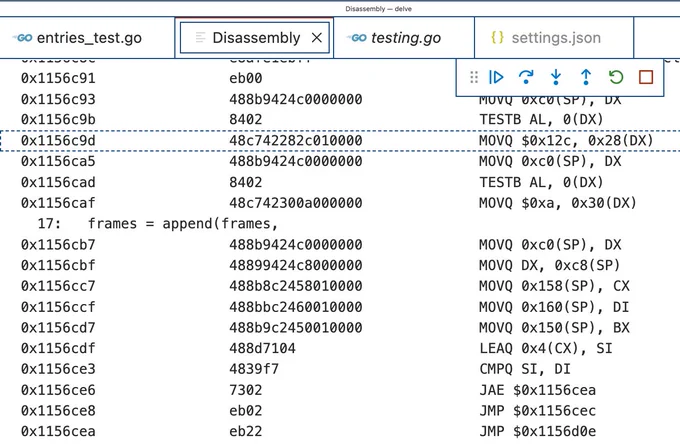Screen dimensions: 680x445
Task: Switch to the entries_test.go tab
Action: [87, 38]
